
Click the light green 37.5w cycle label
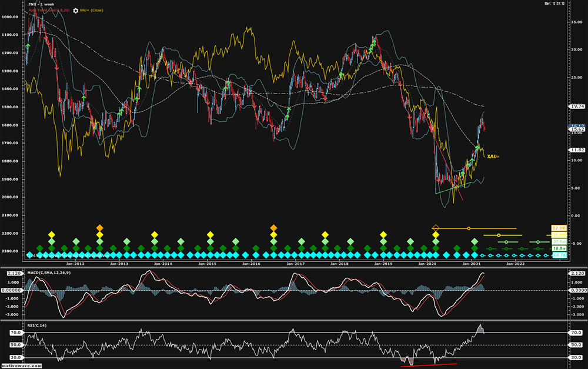pyautogui.click(x=558, y=242)
